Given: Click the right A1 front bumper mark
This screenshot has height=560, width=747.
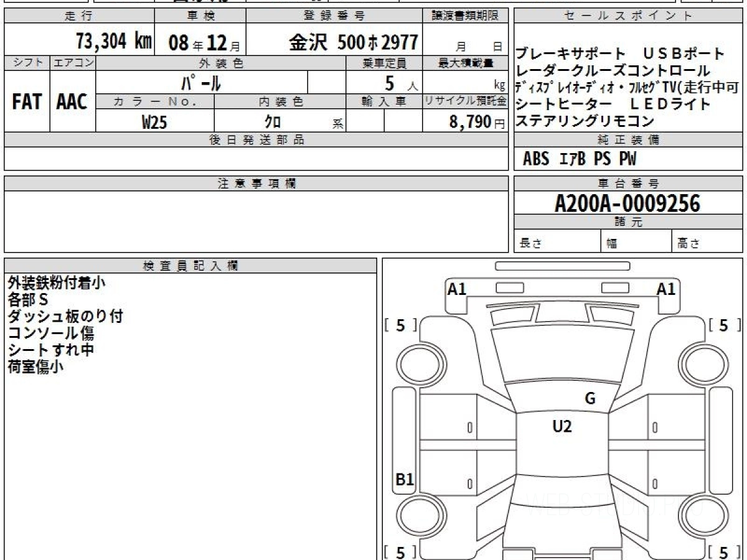Looking at the screenshot, I should point(666,289).
